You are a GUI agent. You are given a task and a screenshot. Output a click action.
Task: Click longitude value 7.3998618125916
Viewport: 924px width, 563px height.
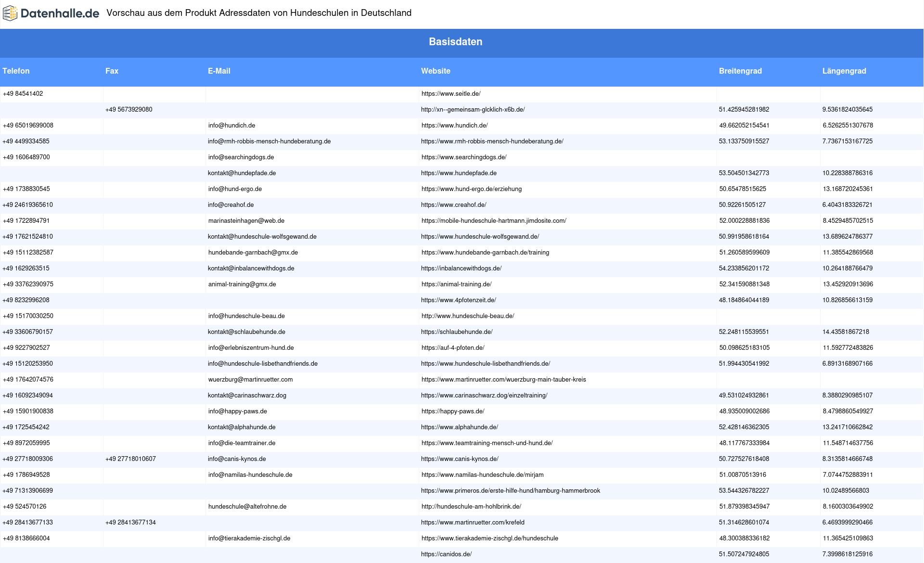click(847, 554)
